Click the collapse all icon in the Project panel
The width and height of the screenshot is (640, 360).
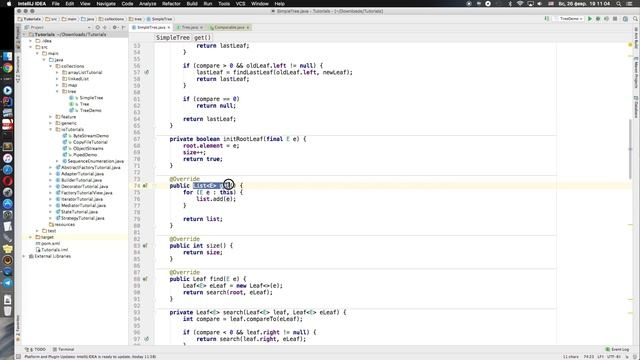tap(105, 27)
